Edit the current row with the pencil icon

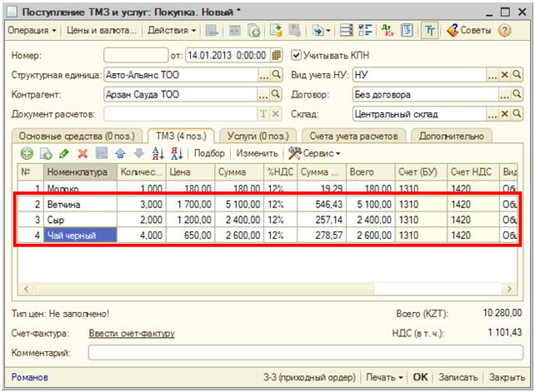(64, 153)
